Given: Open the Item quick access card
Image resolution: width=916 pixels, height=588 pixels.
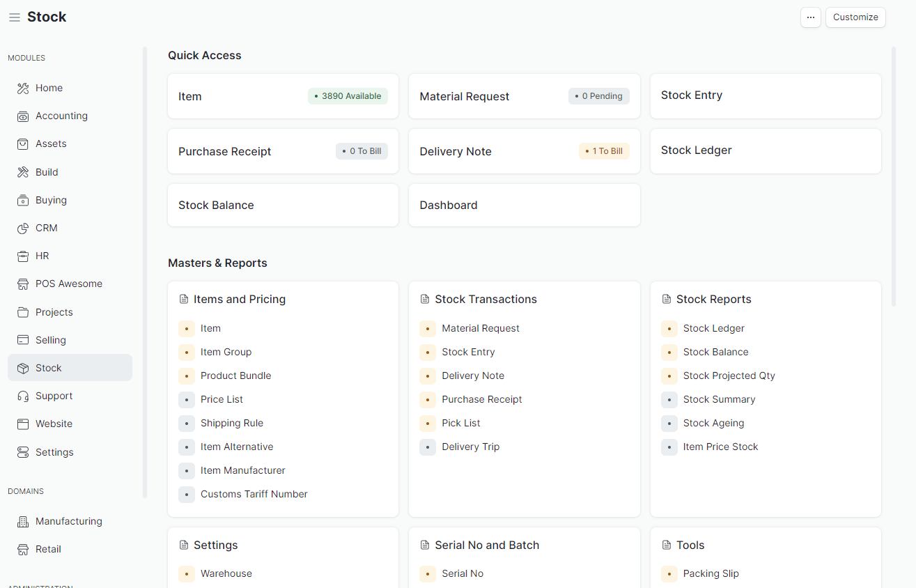Looking at the screenshot, I should [283, 96].
